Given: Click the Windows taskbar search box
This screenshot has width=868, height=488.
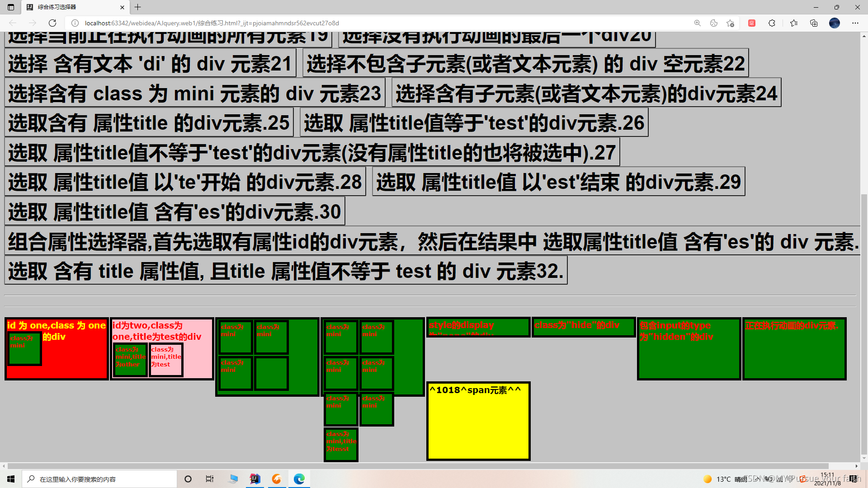Looking at the screenshot, I should click(99, 479).
